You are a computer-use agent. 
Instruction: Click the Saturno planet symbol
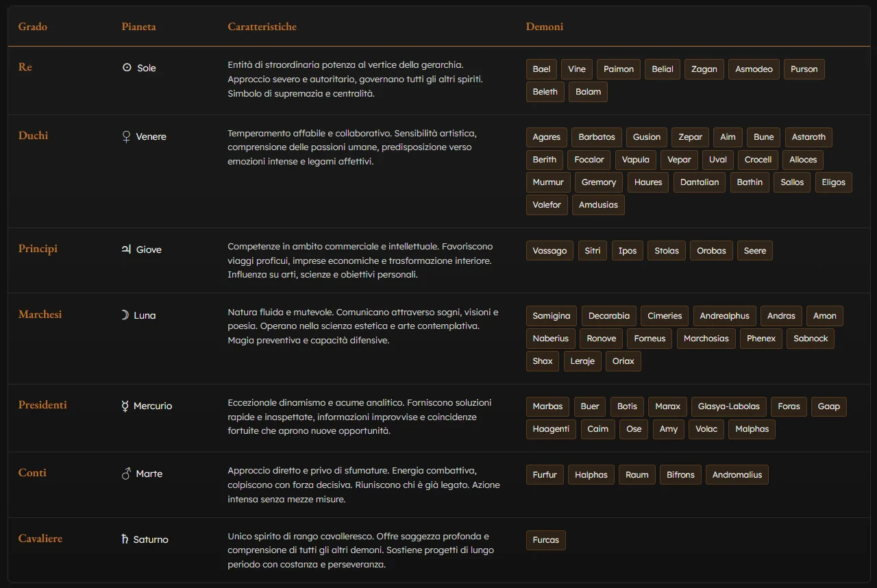125,539
